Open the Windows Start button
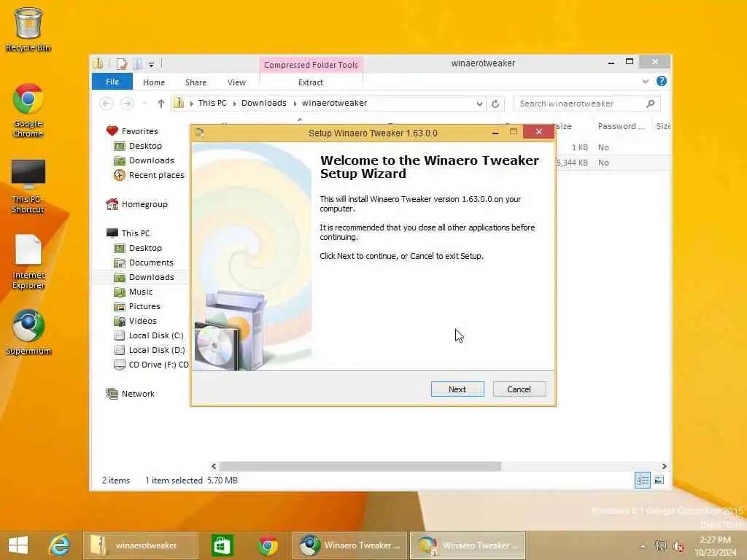The width and height of the screenshot is (747, 560). pyautogui.click(x=18, y=545)
